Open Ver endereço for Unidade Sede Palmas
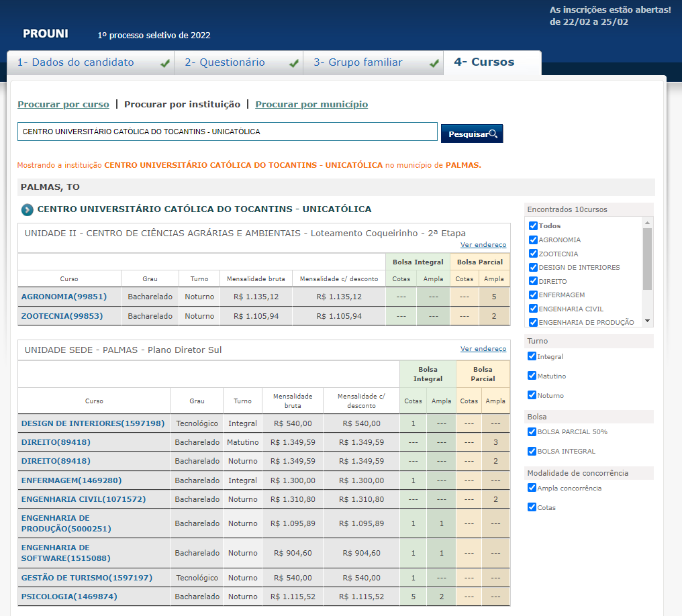Screen dimensions: 682x616 483,349
